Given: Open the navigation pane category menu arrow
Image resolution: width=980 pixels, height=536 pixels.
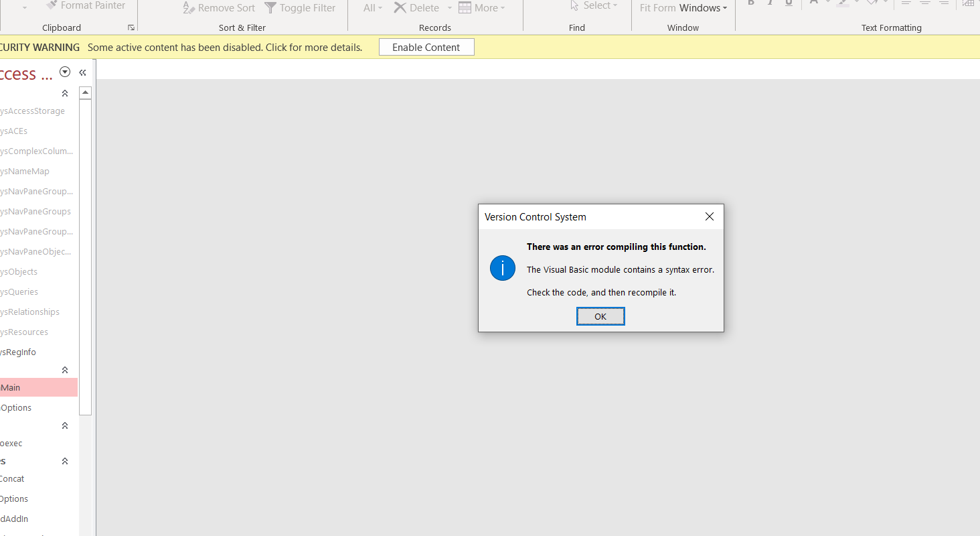Looking at the screenshot, I should pos(65,72).
